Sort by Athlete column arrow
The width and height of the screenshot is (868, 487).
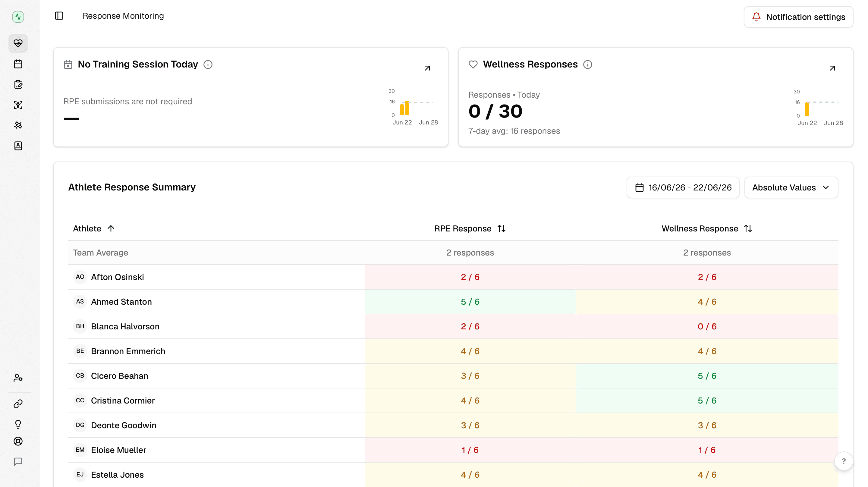(x=111, y=228)
